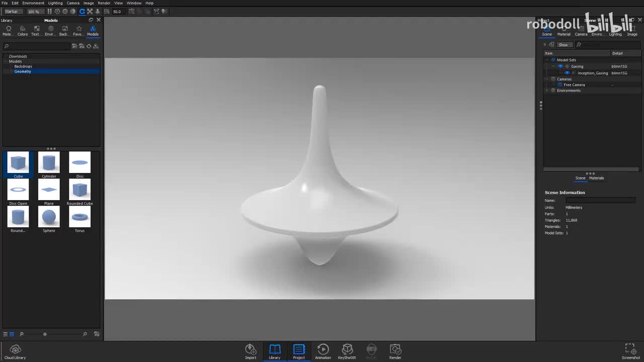Switch to the library Colors tab
Screen dimensions: 644x362
point(23,31)
